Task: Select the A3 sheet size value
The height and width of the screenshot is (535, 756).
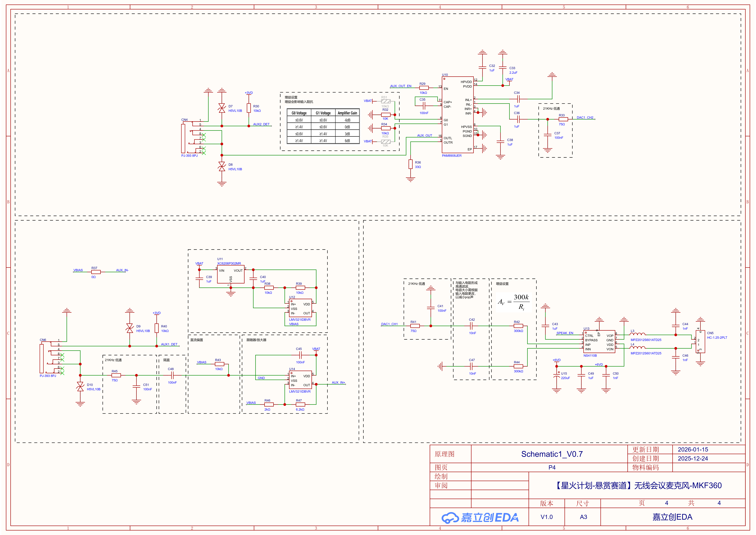Action: click(583, 517)
